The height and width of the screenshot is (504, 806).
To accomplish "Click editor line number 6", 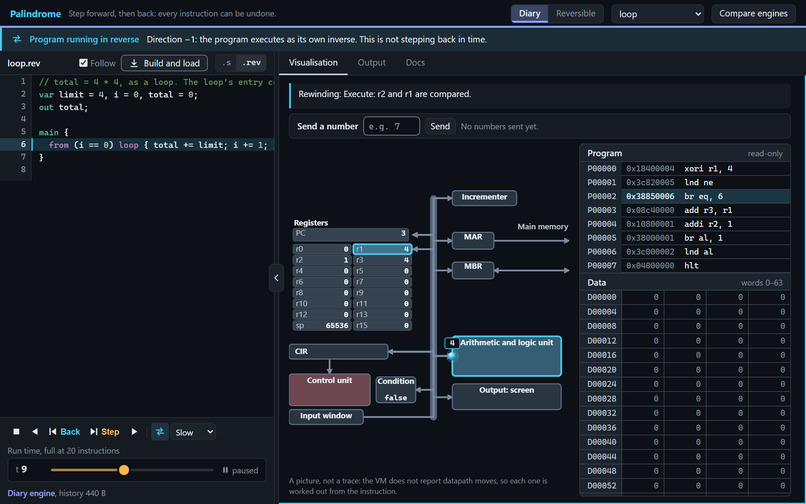I will coord(23,145).
